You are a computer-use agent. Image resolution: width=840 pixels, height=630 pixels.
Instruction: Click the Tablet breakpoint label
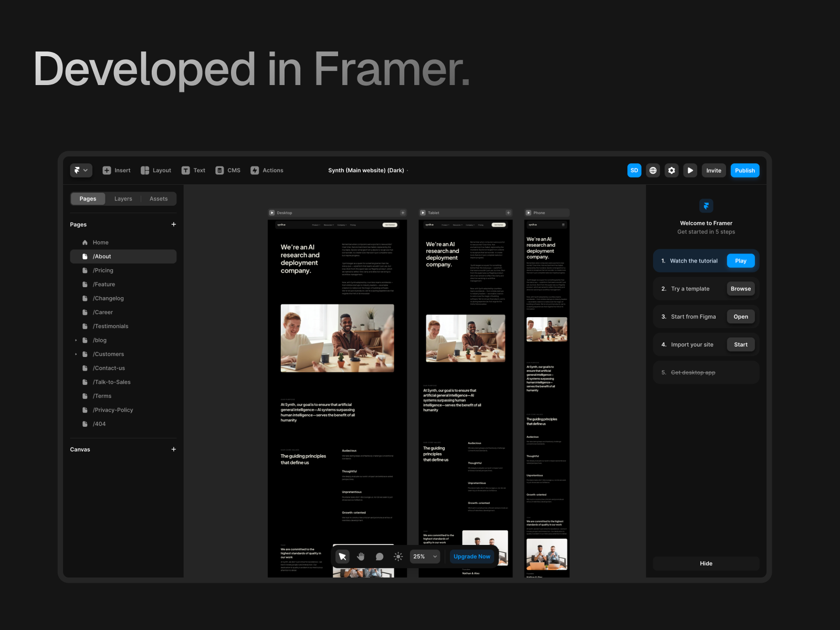pos(434,213)
